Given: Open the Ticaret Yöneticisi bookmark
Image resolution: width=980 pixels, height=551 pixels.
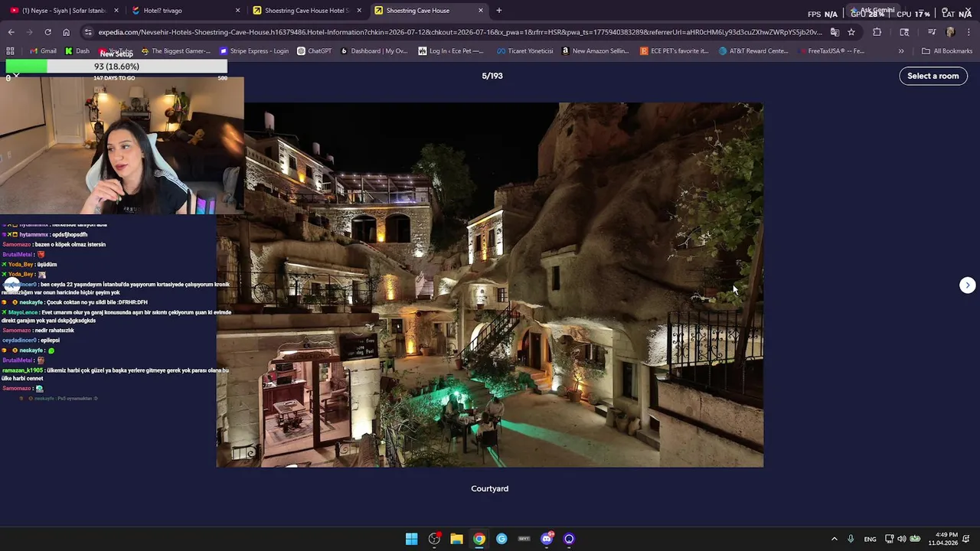Looking at the screenshot, I should pos(525,51).
